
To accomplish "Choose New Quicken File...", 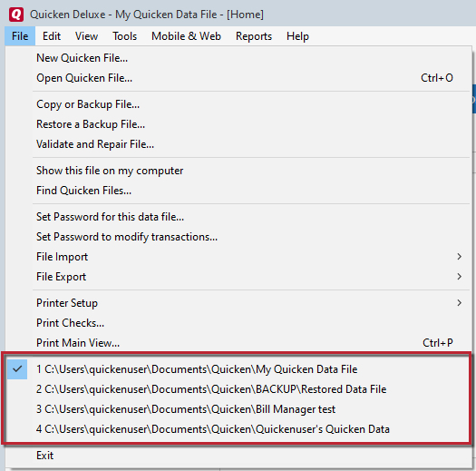I will pos(238,58).
